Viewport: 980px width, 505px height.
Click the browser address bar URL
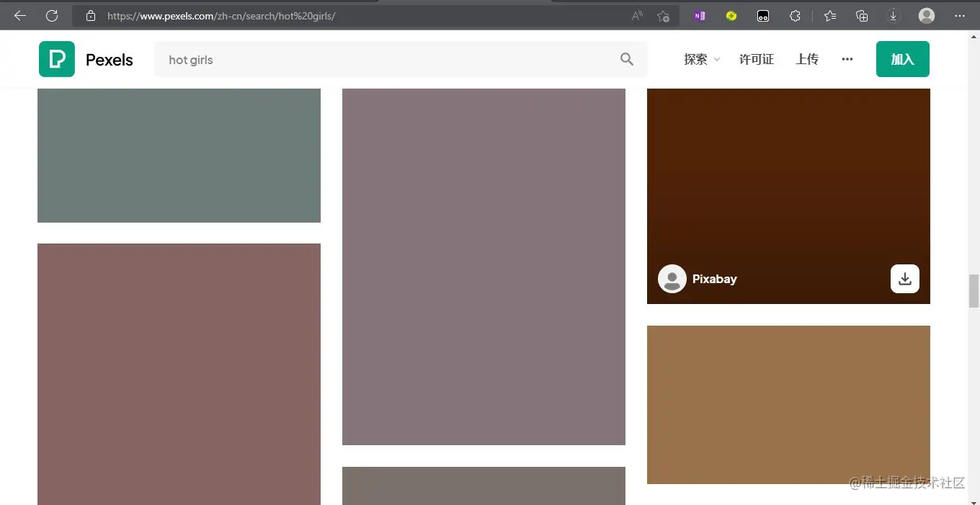(221, 16)
